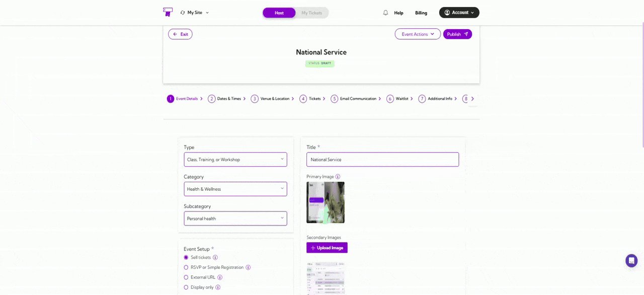644x295 pixels.
Task: Click the partially visible step 8 circle
Action: (465, 99)
